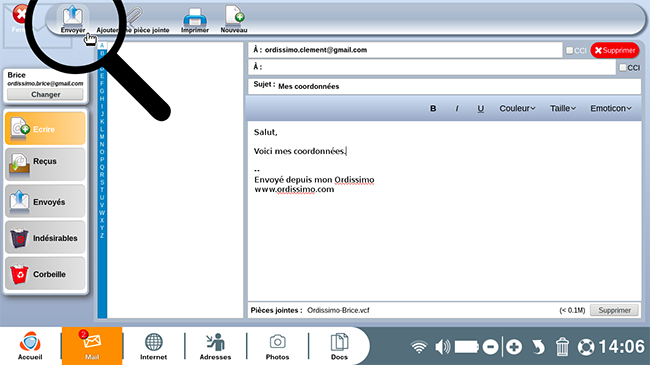The image size is (650, 365).
Task: Open Adresses contacts from the taskbar
Action: (215, 346)
